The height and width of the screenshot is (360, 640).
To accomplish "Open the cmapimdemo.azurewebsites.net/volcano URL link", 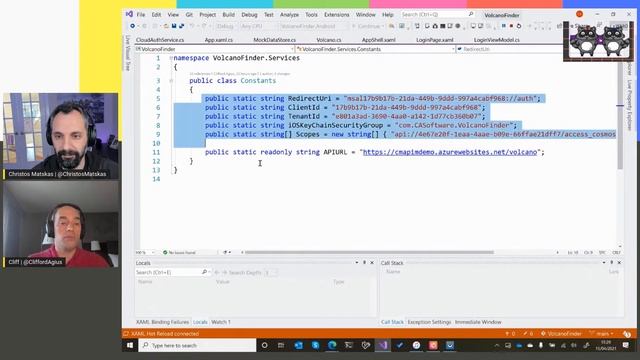I will click(x=450, y=152).
